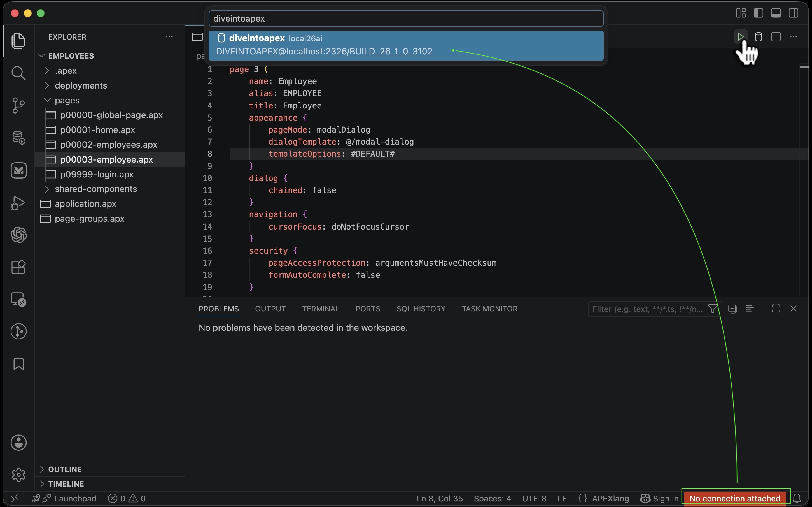The width and height of the screenshot is (812, 507).
Task: Open the ChatGPT extension view
Action: [18, 235]
